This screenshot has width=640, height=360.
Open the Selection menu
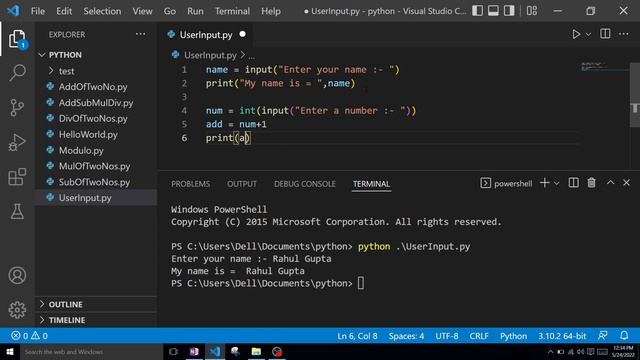point(102,11)
